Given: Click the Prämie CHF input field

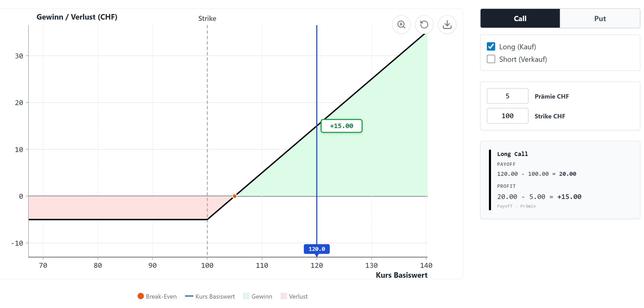Looking at the screenshot, I should click(x=507, y=96).
